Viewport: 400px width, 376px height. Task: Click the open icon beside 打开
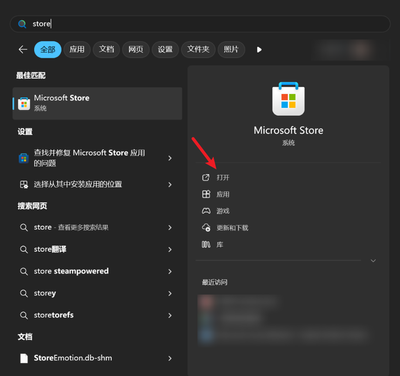(206, 177)
